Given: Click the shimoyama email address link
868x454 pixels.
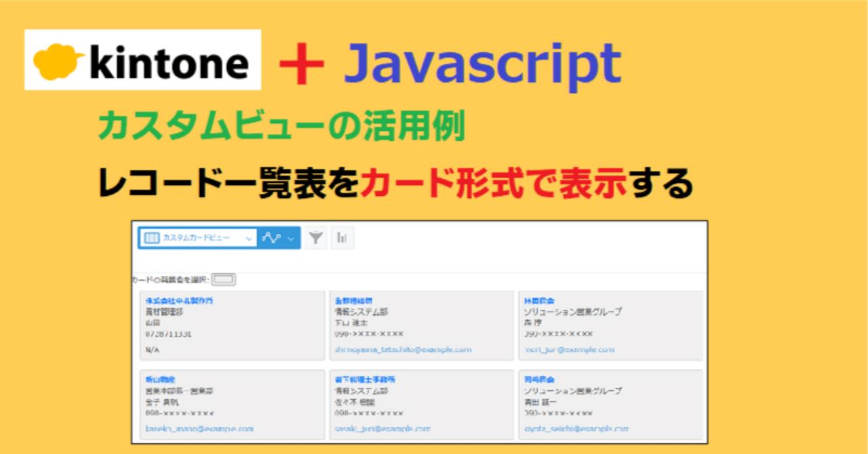Looking at the screenshot, I should point(403,350).
